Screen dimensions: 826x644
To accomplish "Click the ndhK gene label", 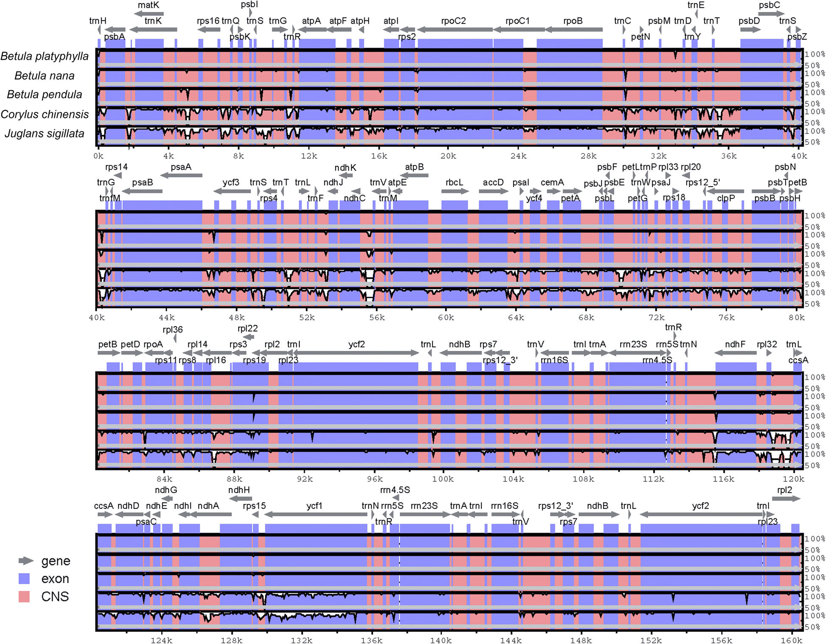I will (346, 168).
